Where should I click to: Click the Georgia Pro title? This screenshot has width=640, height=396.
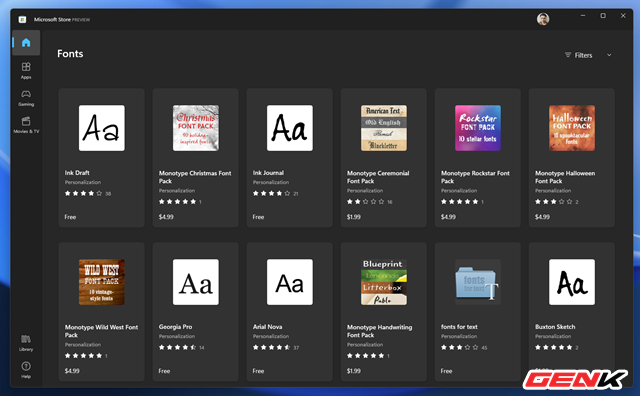click(176, 327)
